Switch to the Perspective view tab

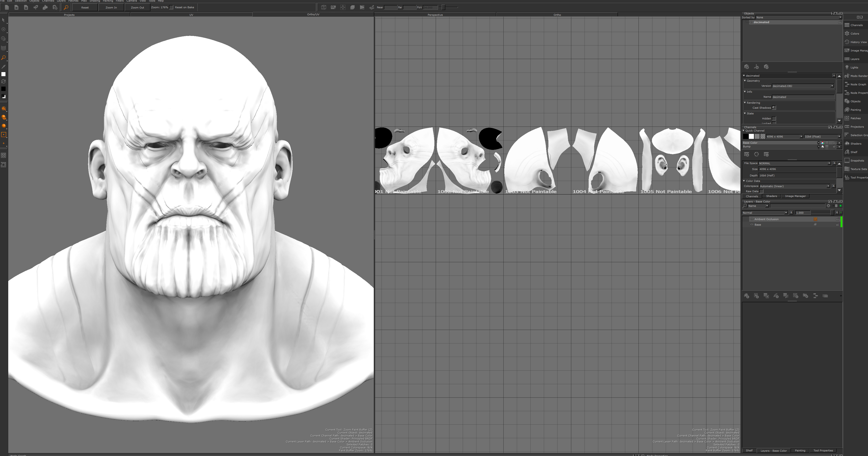[x=435, y=15]
